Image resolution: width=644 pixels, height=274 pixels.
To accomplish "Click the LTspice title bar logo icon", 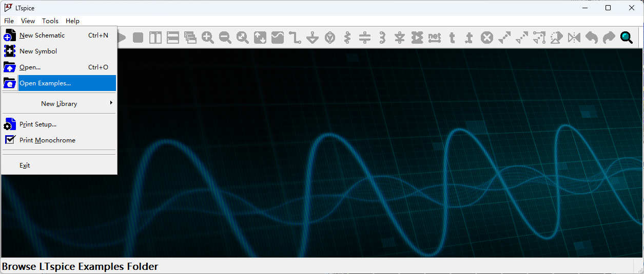I will point(8,8).
